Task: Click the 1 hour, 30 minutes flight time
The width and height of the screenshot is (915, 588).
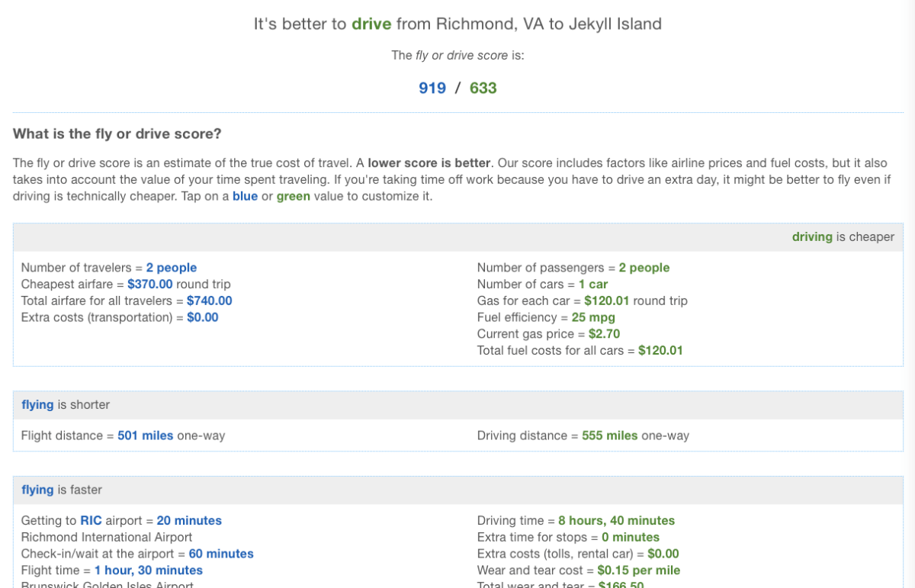Action: [148, 570]
